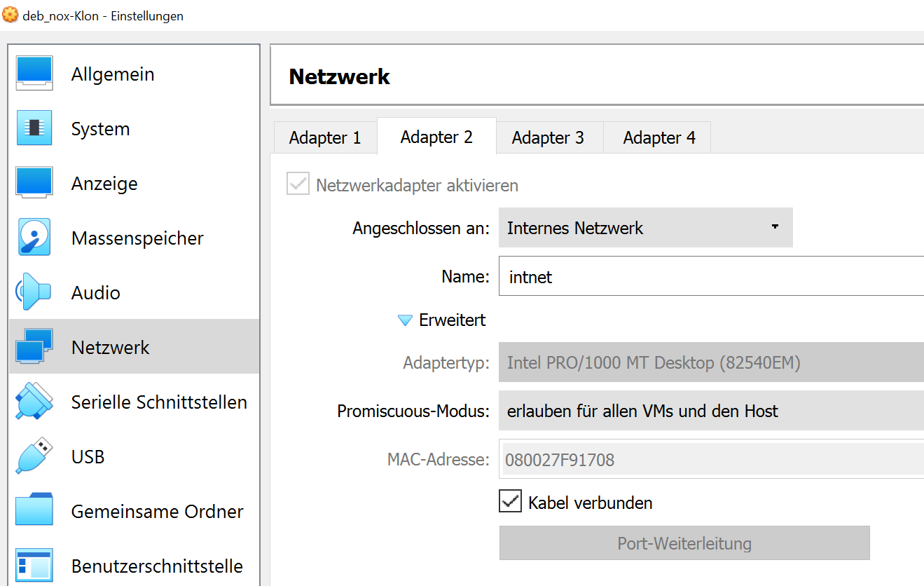
Task: Toggle the Kabel verbunden checkbox
Action: 510,502
